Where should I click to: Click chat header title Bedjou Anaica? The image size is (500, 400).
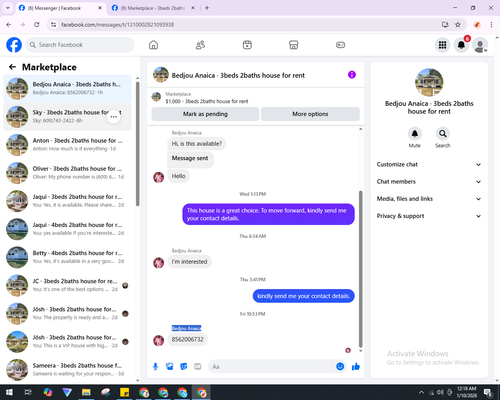click(x=238, y=75)
